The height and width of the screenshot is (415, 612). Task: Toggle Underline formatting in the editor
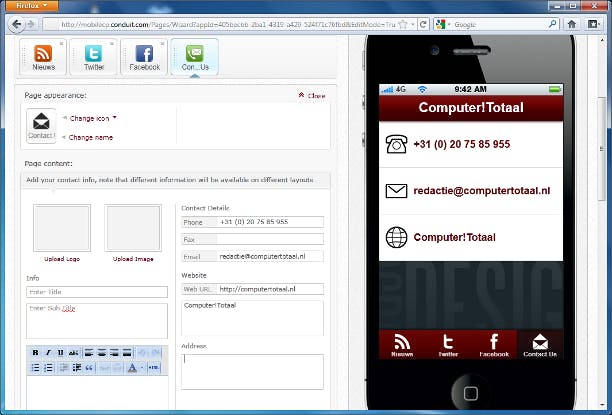click(60, 353)
